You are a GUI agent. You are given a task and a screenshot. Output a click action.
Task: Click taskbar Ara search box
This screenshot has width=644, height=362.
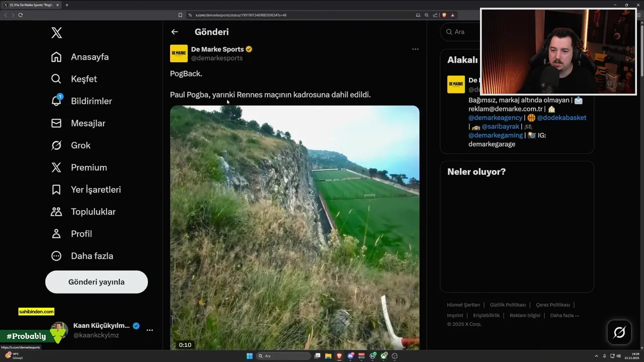pos(283,356)
